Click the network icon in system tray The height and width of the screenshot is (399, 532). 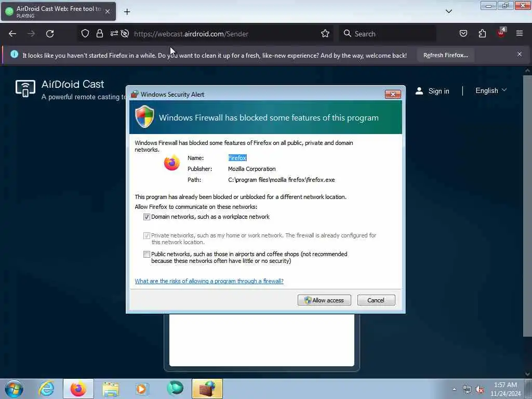[x=467, y=390]
